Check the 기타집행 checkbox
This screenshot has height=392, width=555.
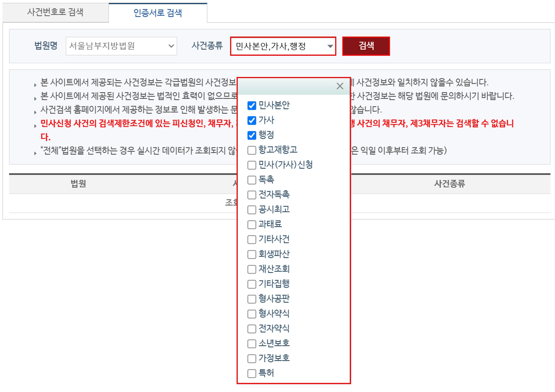coord(252,284)
